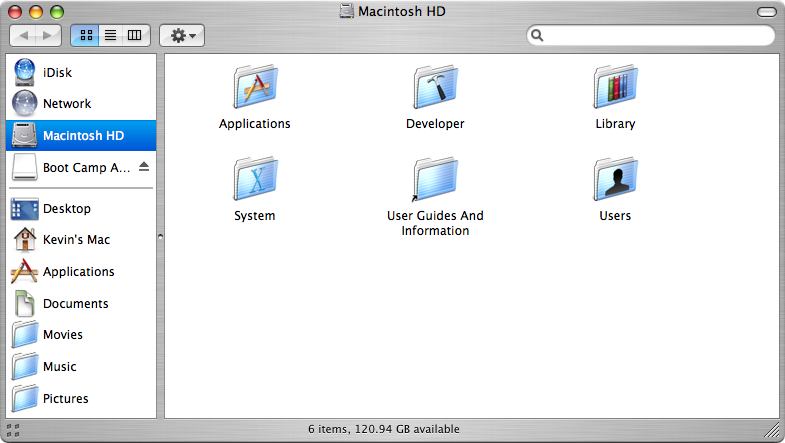The height and width of the screenshot is (443, 785).
Task: Select iDisk in the sidebar
Action: tap(81, 73)
